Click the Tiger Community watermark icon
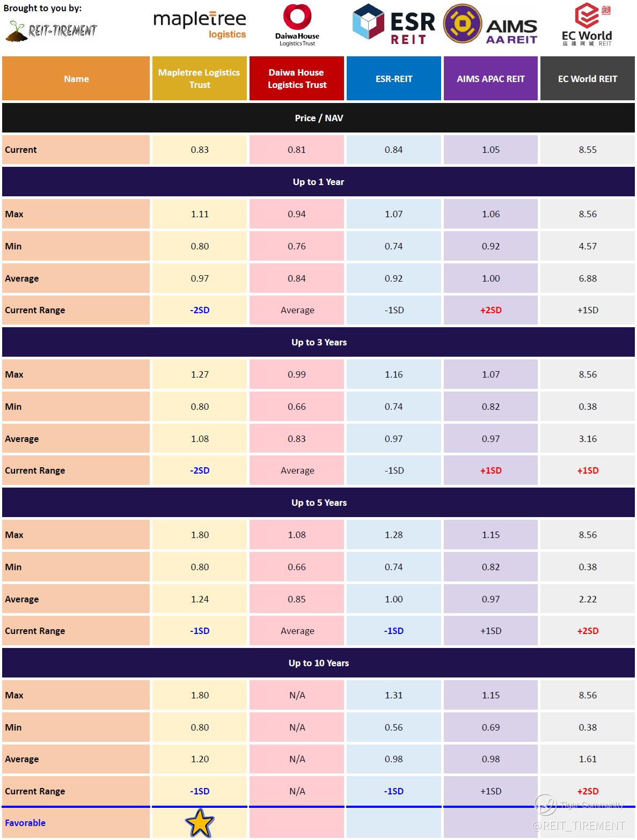Viewport: 637px width, 840px height. pos(545,805)
